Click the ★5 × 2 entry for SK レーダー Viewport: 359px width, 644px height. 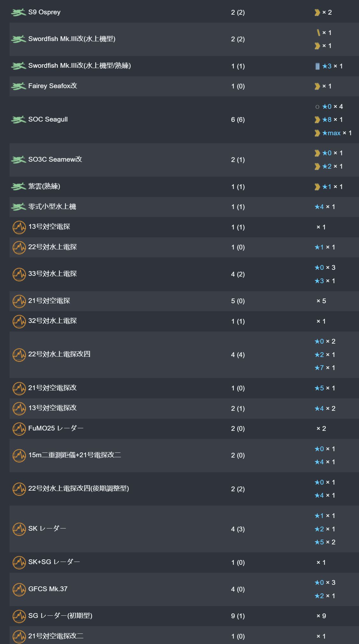click(x=325, y=542)
